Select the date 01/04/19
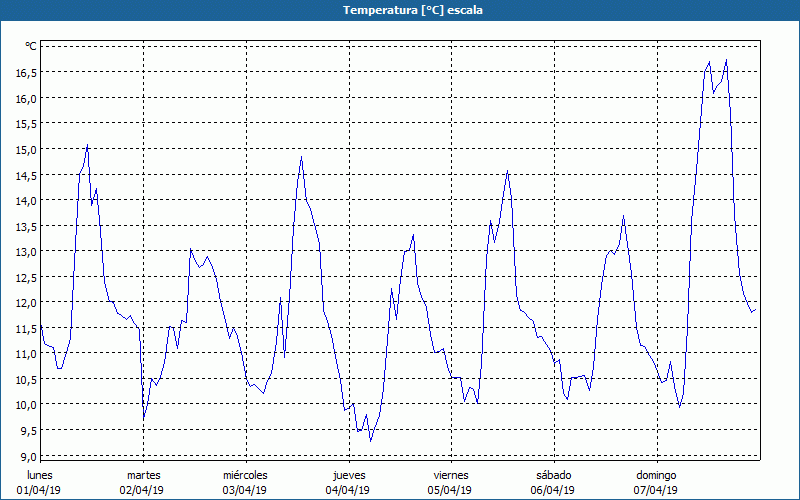Screen dimensions: 800x500 39,490
